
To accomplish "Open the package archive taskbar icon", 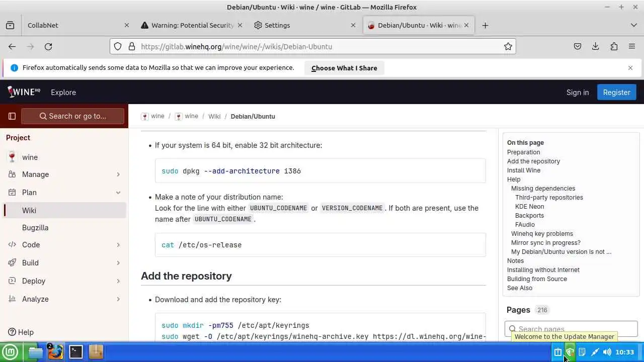I will pyautogui.click(x=96, y=352).
